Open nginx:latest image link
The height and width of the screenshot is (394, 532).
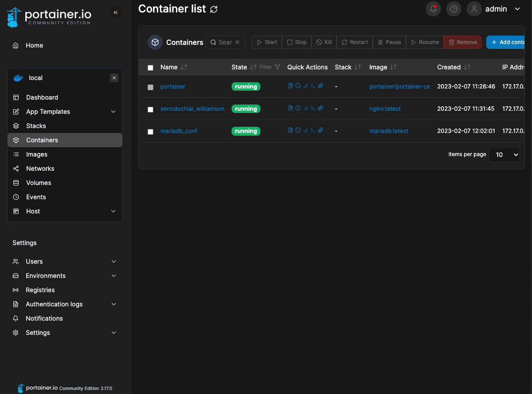click(385, 109)
